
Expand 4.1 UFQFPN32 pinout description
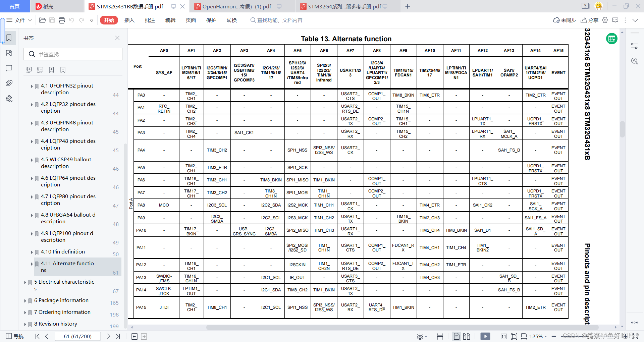point(32,86)
